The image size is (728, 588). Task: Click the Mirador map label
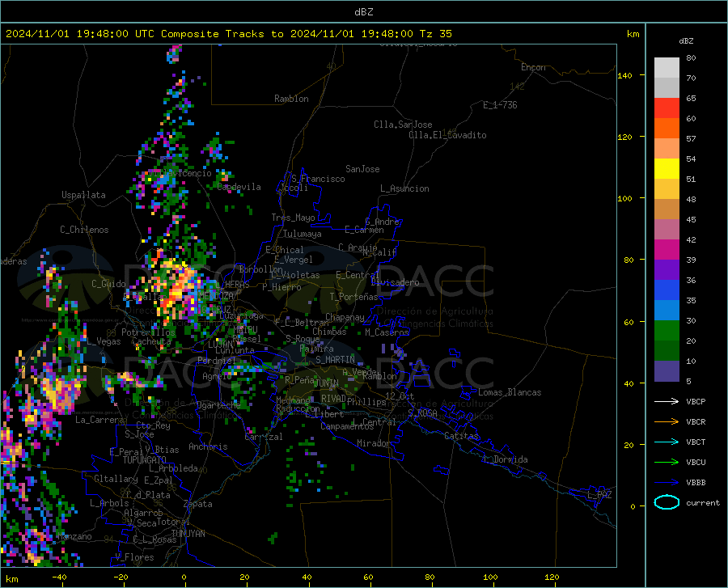[374, 444]
